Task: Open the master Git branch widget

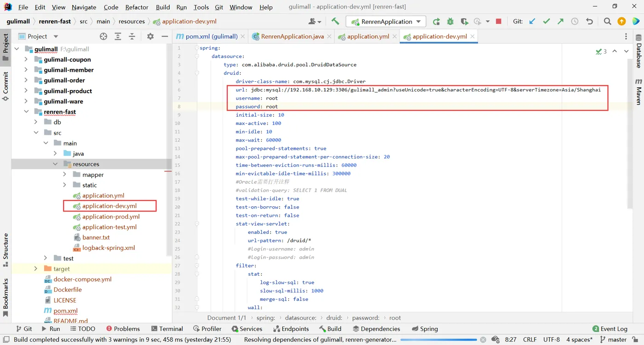Action: point(614,340)
